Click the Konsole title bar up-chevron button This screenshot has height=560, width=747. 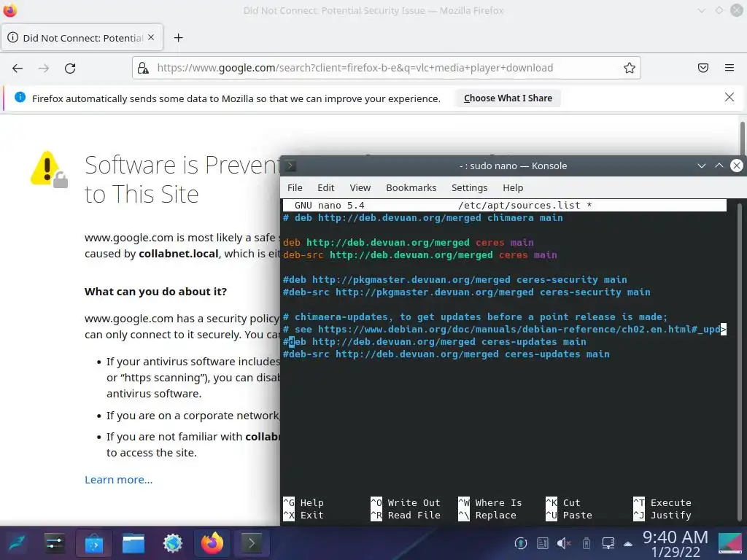pyautogui.click(x=719, y=166)
